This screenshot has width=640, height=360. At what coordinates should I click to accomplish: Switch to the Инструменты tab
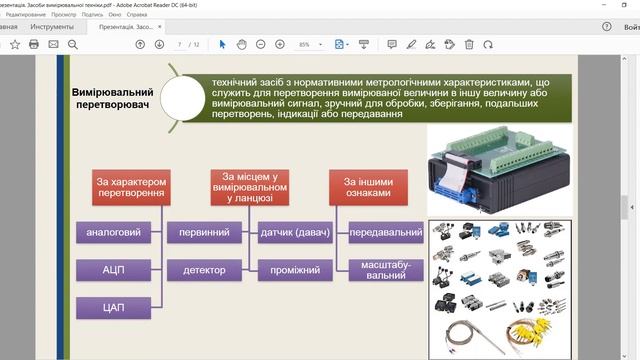52,27
